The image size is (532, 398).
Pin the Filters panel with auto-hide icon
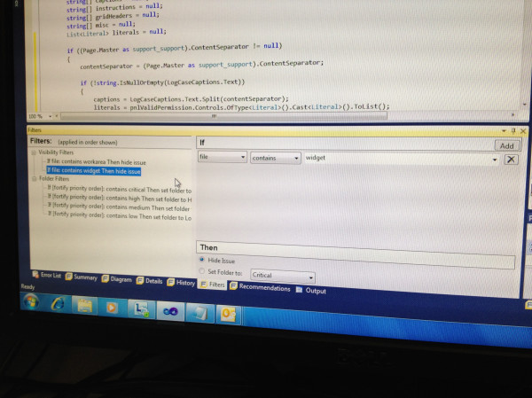click(x=513, y=130)
